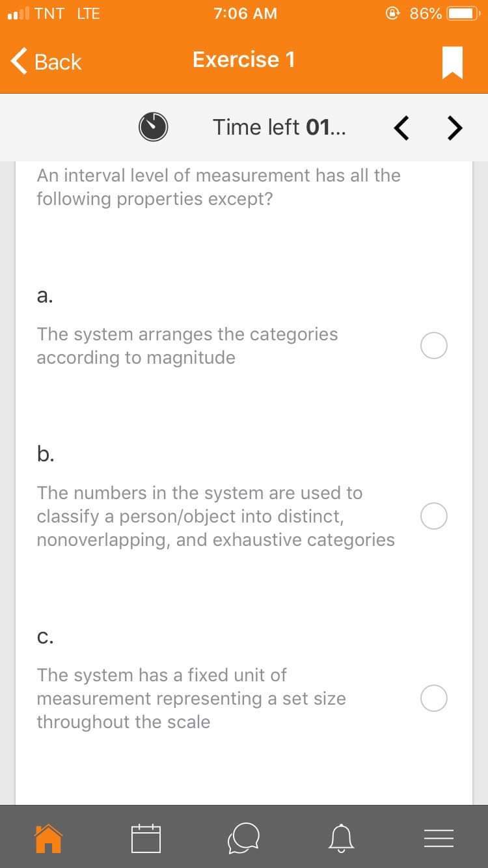Screen dimensions: 488x868
Task: Bookmark this exercise using the ribbon icon
Action: (452, 61)
